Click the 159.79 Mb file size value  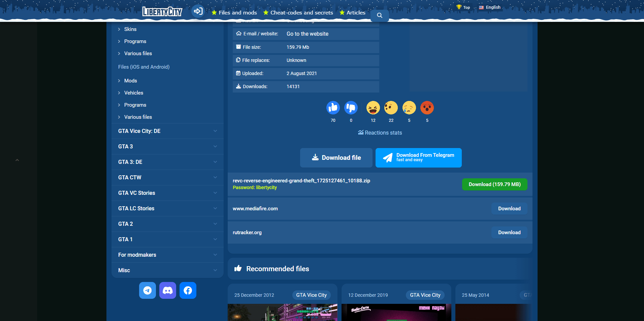pyautogui.click(x=298, y=47)
